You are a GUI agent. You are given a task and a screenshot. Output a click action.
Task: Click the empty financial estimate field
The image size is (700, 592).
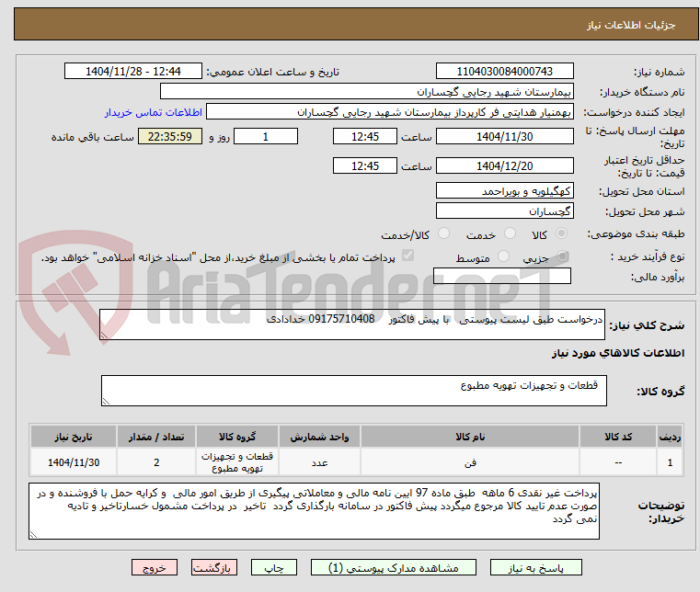click(502, 276)
